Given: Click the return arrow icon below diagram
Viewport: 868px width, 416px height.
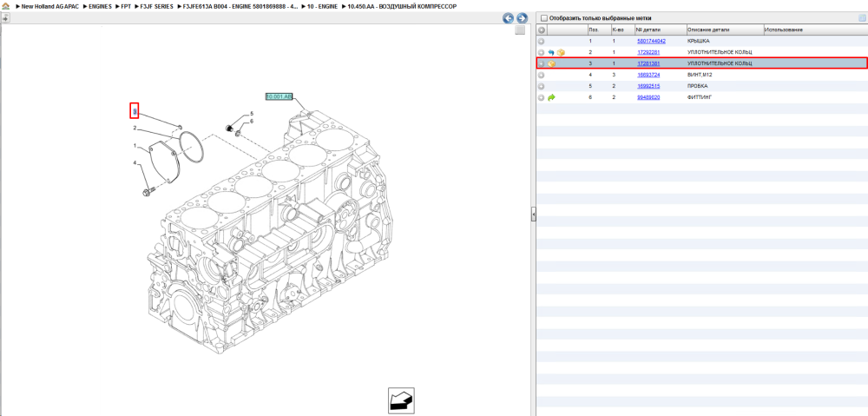Looking at the screenshot, I should click(401, 400).
